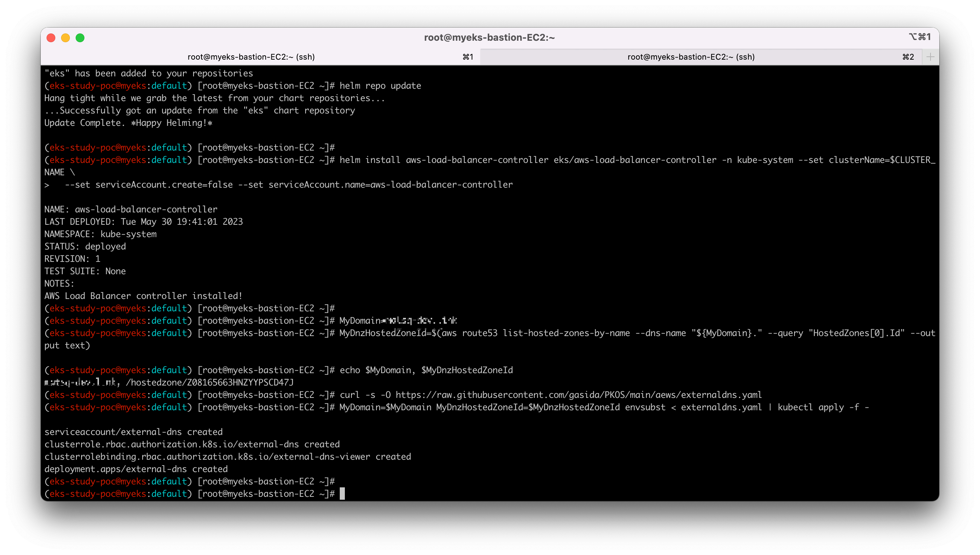980x555 pixels.
Task: Click the blinking cursor block at last prompt
Action: (x=342, y=494)
